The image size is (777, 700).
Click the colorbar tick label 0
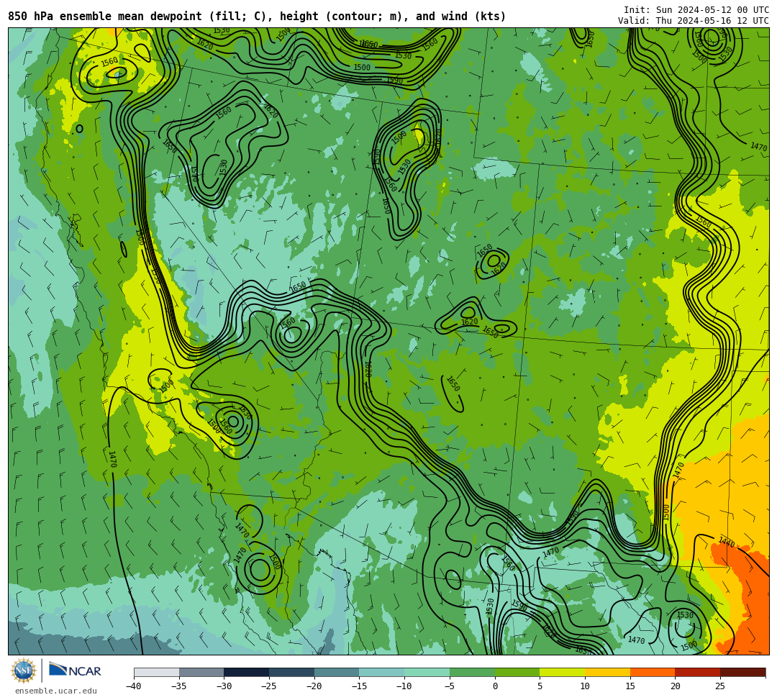(495, 686)
